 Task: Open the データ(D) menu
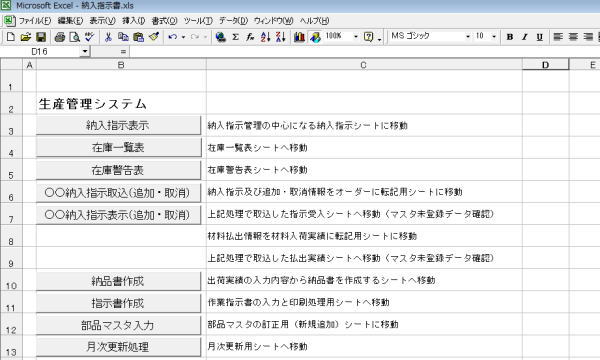[233, 21]
